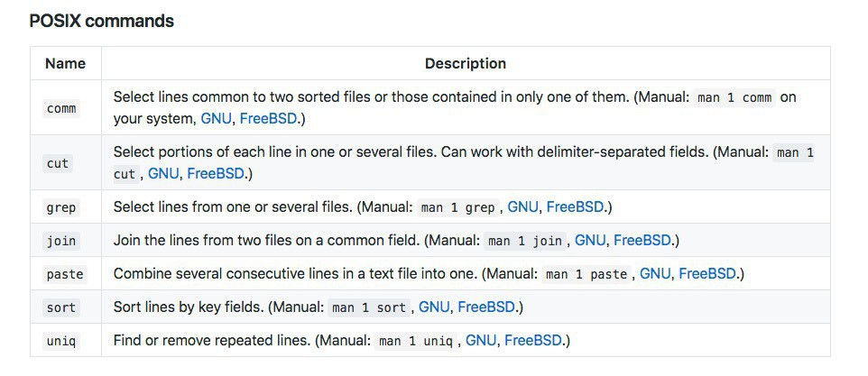Image resolution: width=868 pixels, height=376 pixels.
Task: Click the Description column header
Action: tap(466, 63)
